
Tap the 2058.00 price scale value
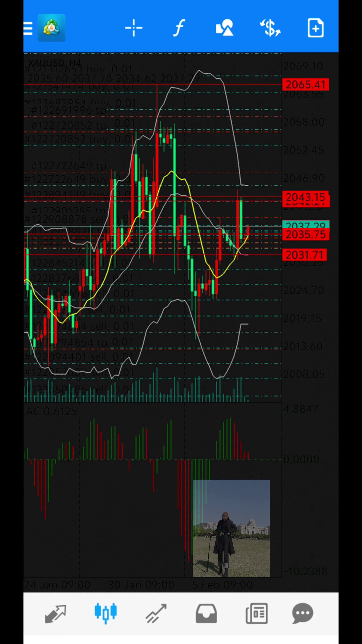304,122
